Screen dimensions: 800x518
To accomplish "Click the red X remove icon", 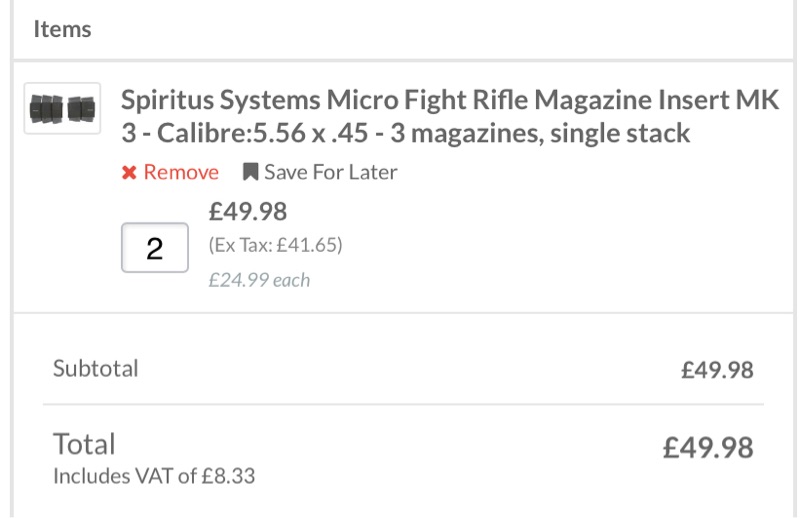I will [x=129, y=173].
